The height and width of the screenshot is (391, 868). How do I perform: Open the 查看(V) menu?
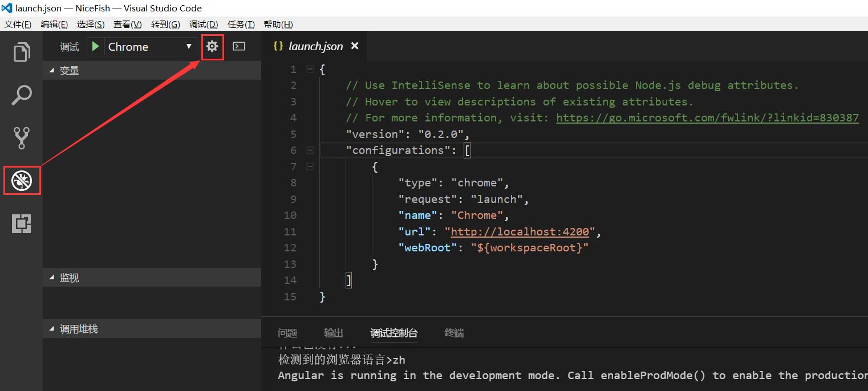pos(128,24)
